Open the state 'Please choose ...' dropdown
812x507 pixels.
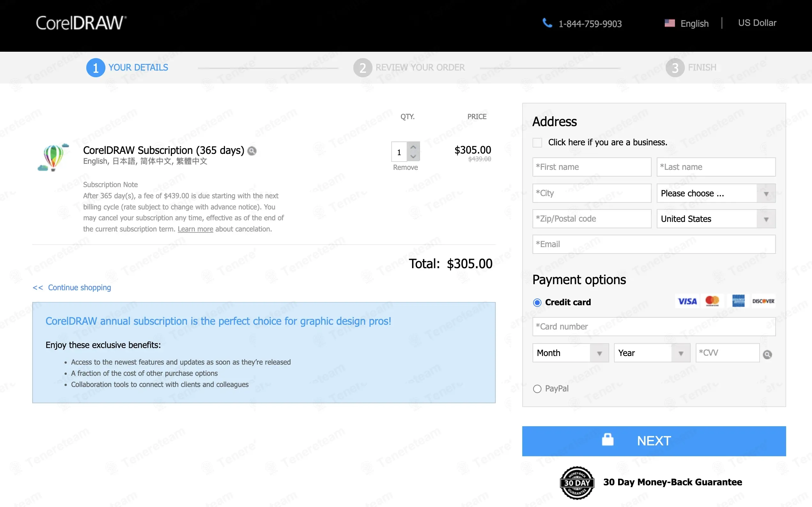pos(716,193)
